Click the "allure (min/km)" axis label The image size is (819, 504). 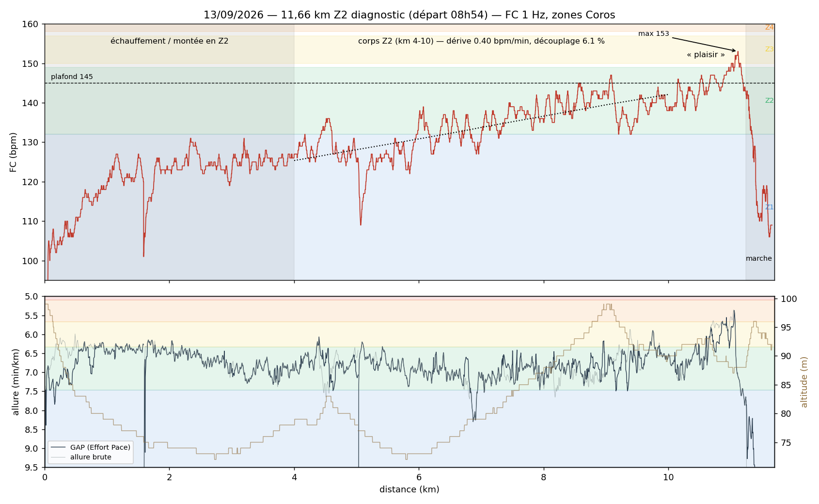tap(16, 382)
